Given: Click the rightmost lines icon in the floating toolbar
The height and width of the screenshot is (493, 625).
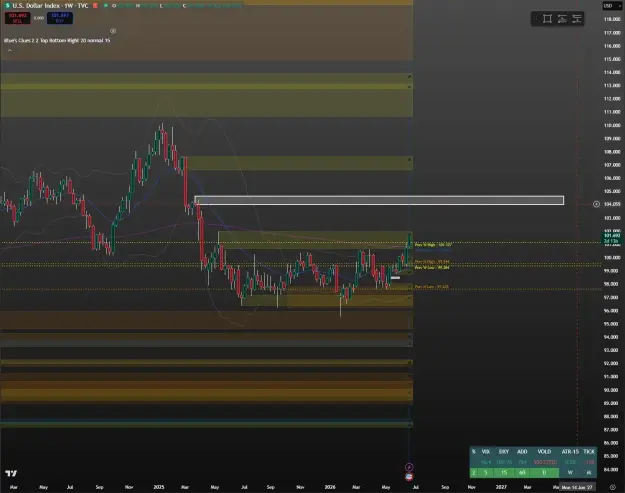Looking at the screenshot, I should (576, 18).
